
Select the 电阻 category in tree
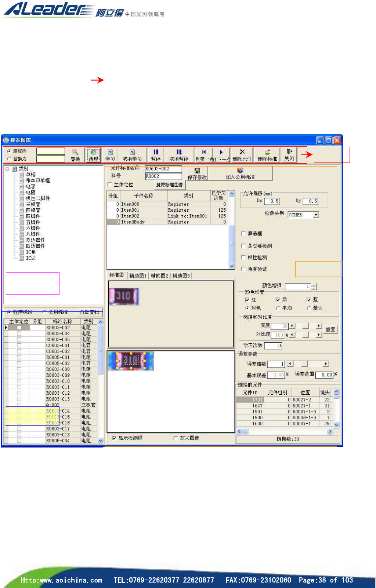[x=31, y=192]
